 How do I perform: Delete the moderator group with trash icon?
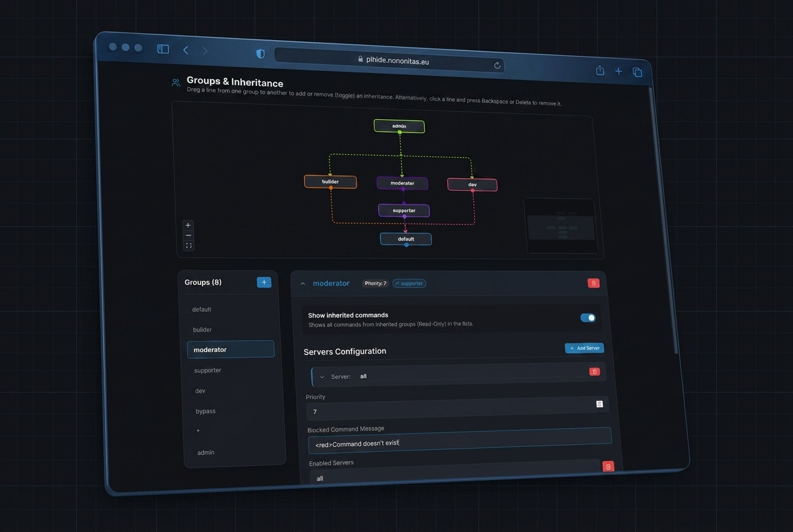click(593, 283)
